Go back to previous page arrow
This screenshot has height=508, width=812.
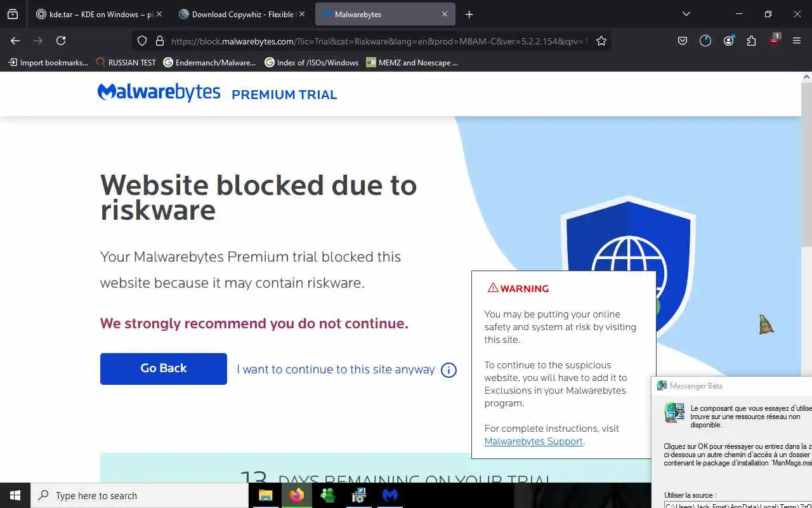pos(15,41)
